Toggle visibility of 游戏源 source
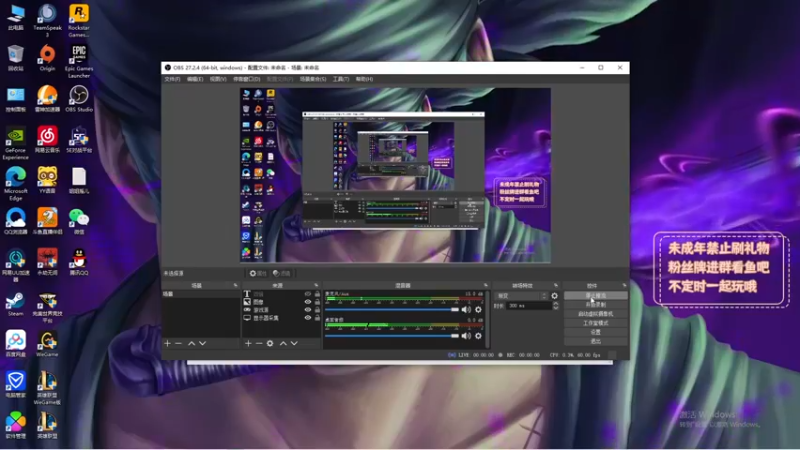Image resolution: width=800 pixels, height=450 pixels. pos(308,310)
